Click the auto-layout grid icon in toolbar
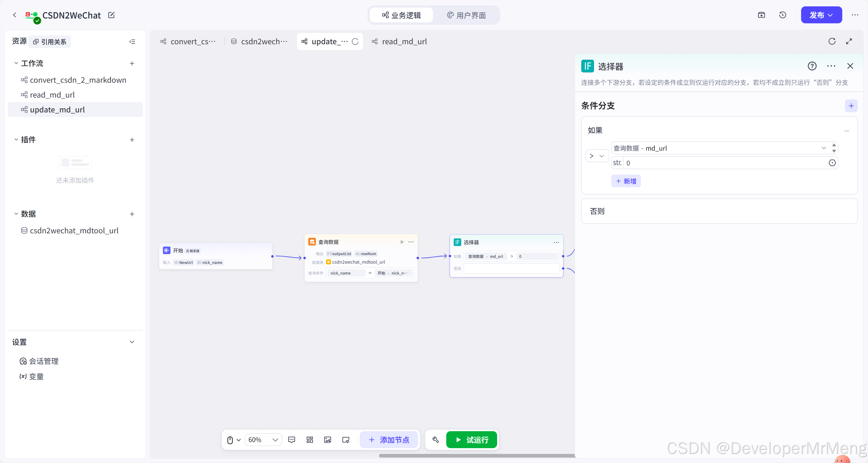Viewport: 868px width, 463px height. [x=310, y=440]
